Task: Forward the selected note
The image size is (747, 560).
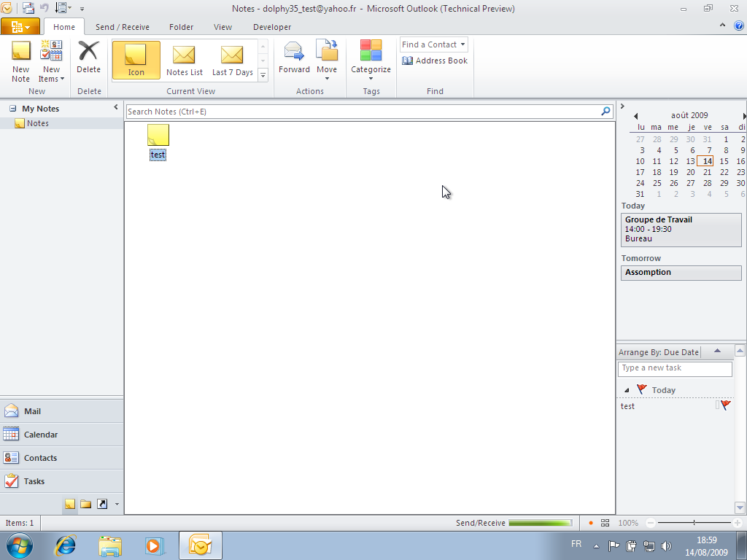Action: click(x=294, y=57)
